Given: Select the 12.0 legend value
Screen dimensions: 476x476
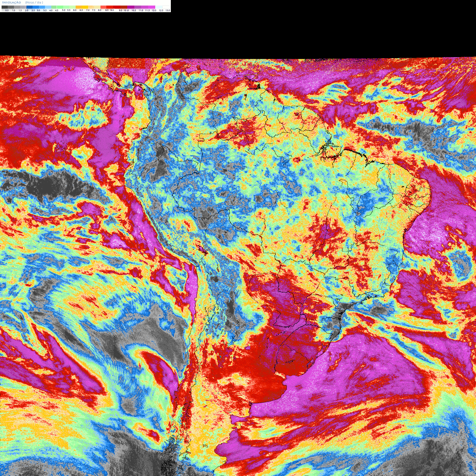Looking at the screenshot, I should click(154, 10).
